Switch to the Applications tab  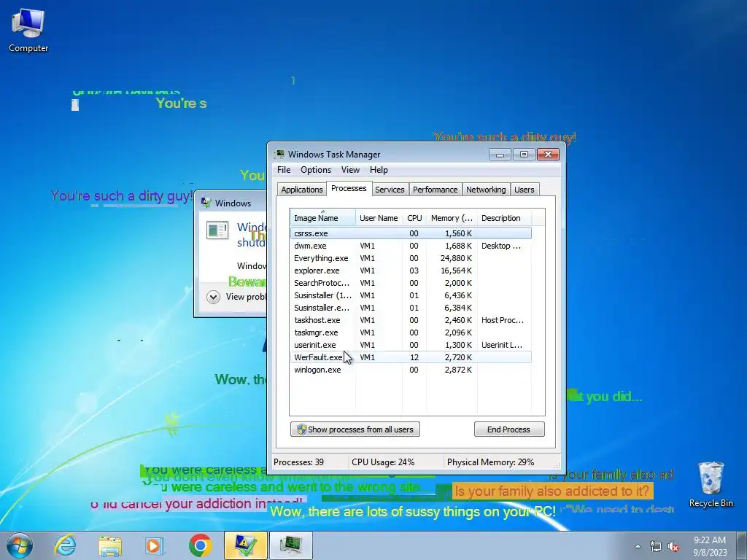tap(301, 190)
